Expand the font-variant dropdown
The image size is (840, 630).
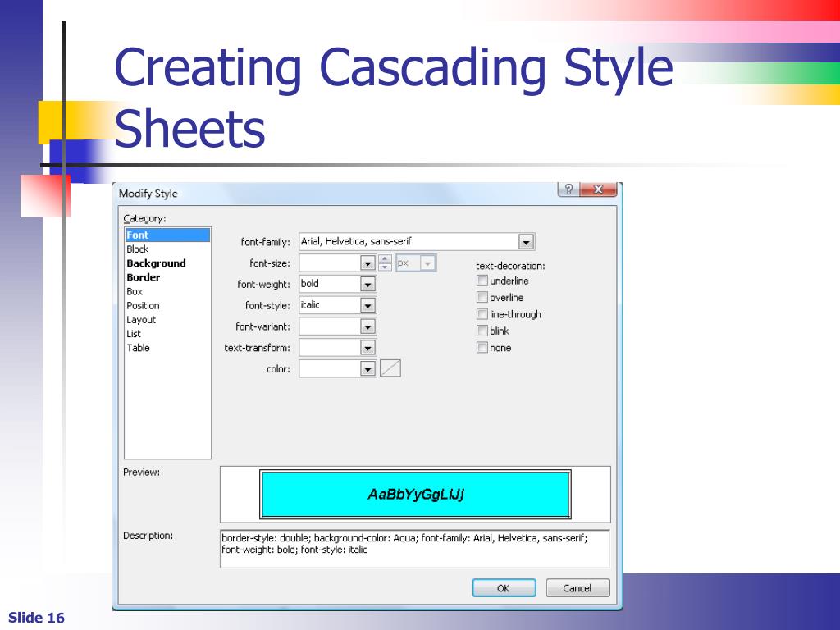[x=367, y=326]
